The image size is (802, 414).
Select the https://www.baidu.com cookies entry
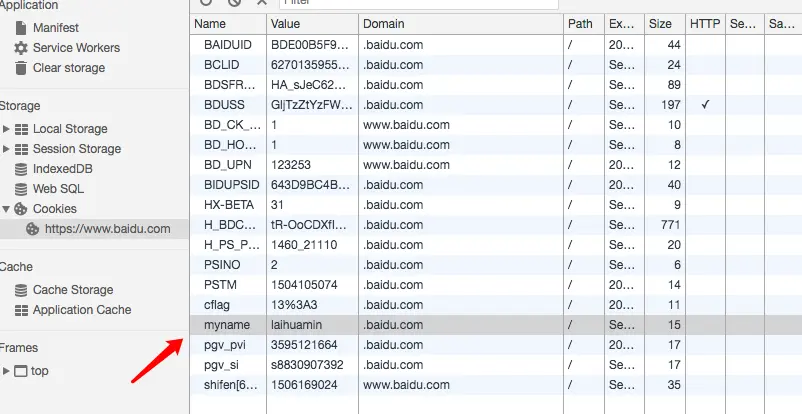coord(107,229)
